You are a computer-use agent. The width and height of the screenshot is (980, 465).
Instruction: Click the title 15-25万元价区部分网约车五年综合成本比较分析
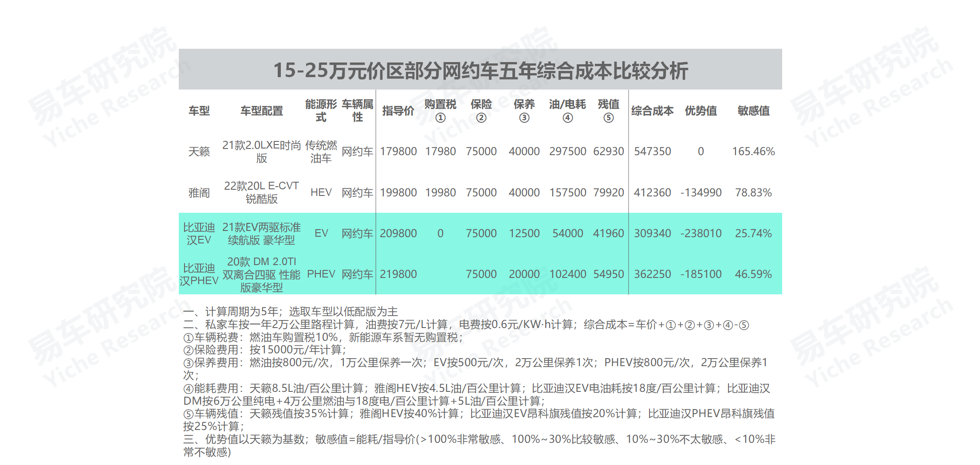tap(480, 70)
